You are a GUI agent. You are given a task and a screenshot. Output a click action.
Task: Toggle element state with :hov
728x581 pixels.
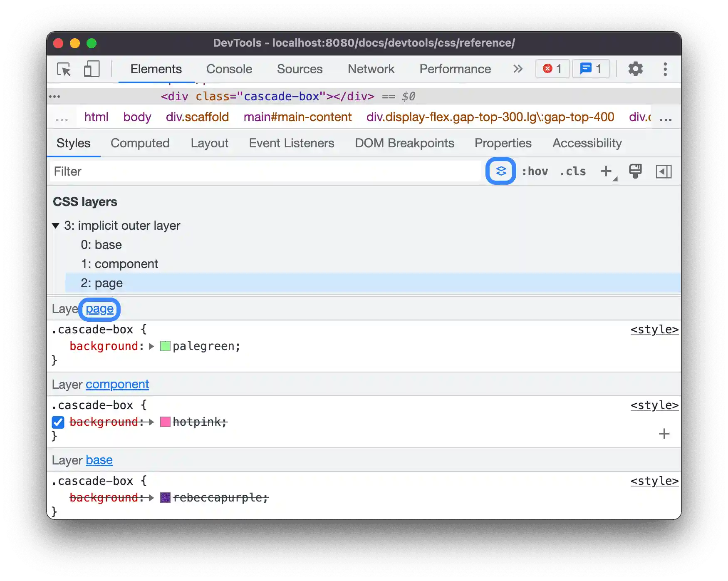(535, 171)
